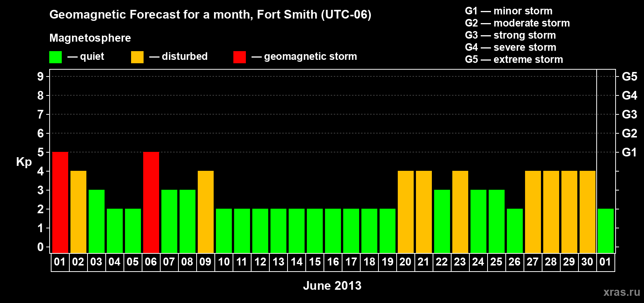The height and width of the screenshot is (303, 644).
Task: Click the date label '05' below chart
Action: (133, 262)
